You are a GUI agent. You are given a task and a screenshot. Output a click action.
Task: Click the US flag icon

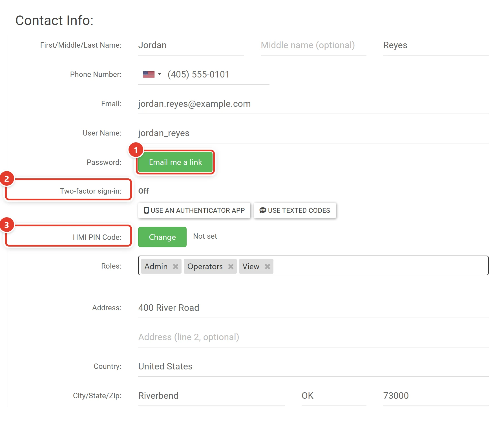[149, 74]
